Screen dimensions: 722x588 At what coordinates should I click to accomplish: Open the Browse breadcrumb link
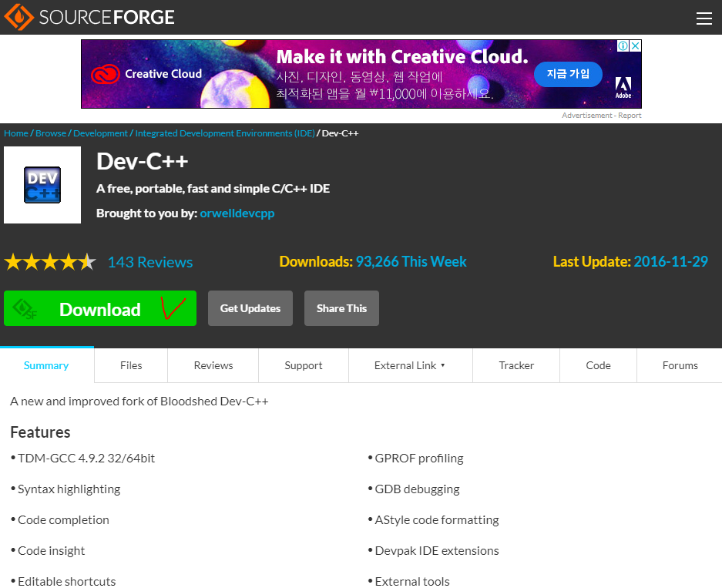coord(51,133)
